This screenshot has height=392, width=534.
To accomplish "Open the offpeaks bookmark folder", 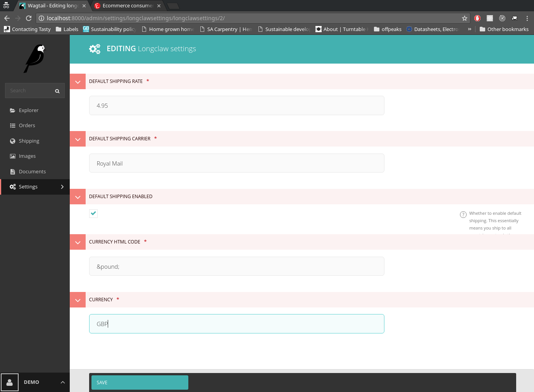I will click(388, 29).
